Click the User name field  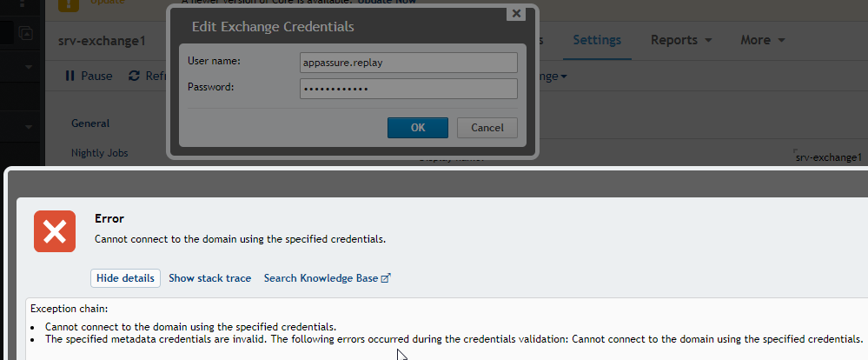tap(408, 63)
